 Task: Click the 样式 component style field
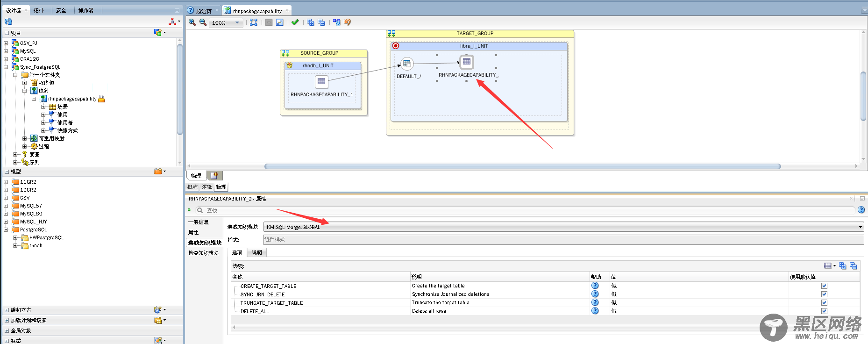[x=563, y=239]
